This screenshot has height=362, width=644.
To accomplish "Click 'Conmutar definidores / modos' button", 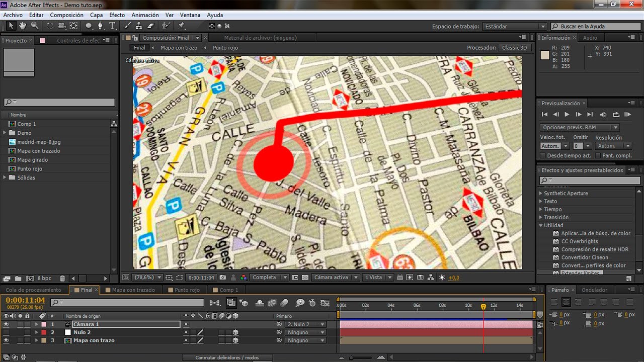I will 227,357.
